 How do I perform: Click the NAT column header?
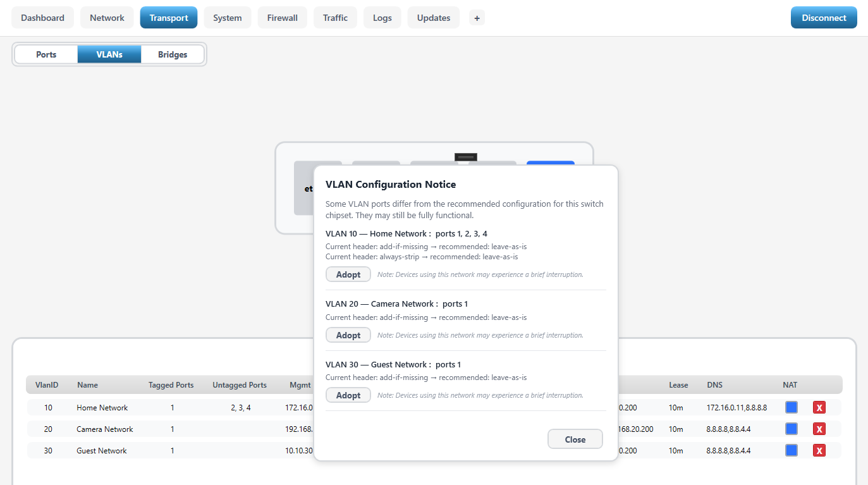pyautogui.click(x=790, y=385)
